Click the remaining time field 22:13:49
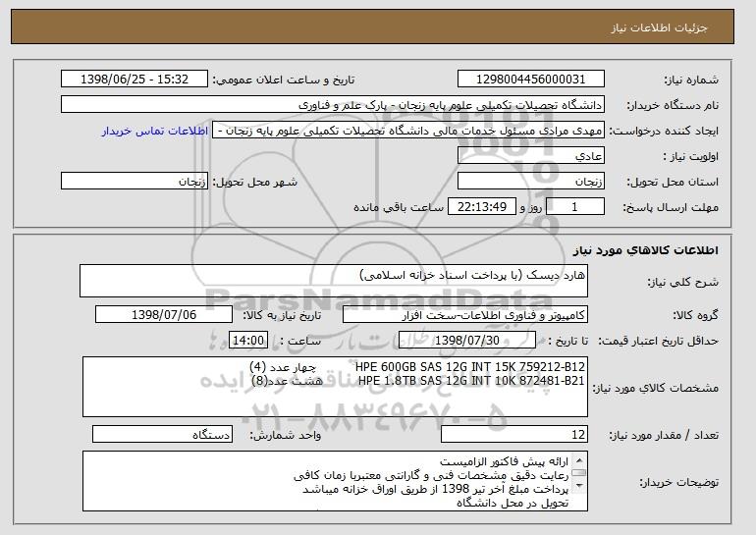This screenshot has height=535, width=756. coord(482,207)
